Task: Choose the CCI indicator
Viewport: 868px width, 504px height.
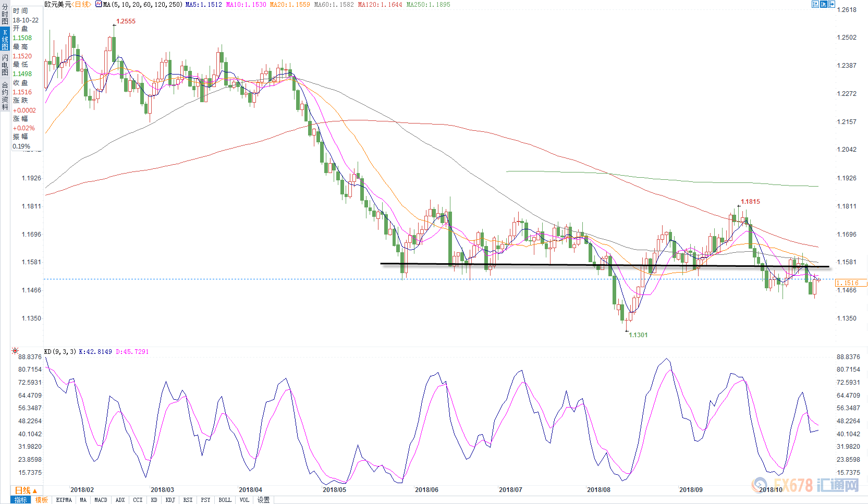Action: tap(138, 500)
